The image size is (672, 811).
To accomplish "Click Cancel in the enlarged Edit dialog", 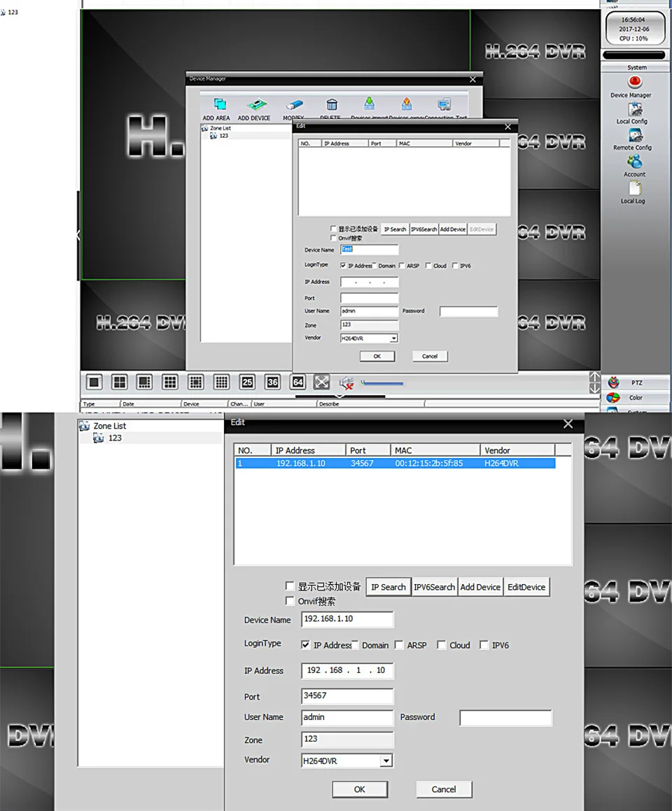I will point(444,789).
